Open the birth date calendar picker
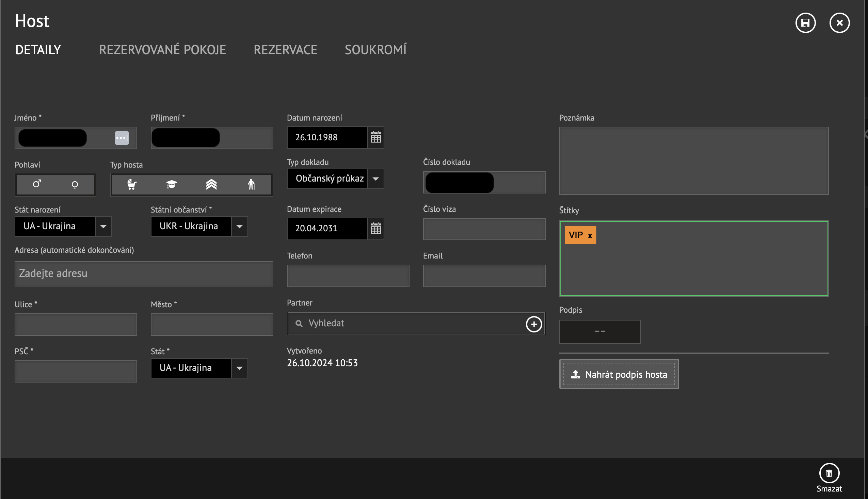 tap(375, 137)
